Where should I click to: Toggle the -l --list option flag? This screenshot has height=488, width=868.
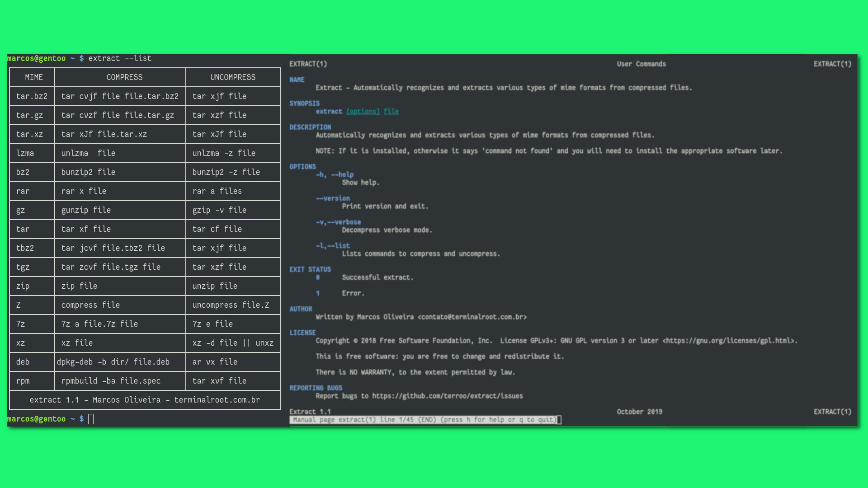333,245
